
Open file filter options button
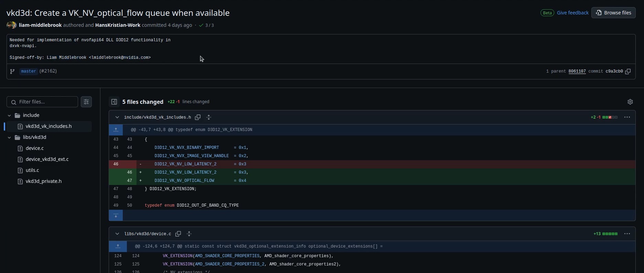tap(86, 102)
